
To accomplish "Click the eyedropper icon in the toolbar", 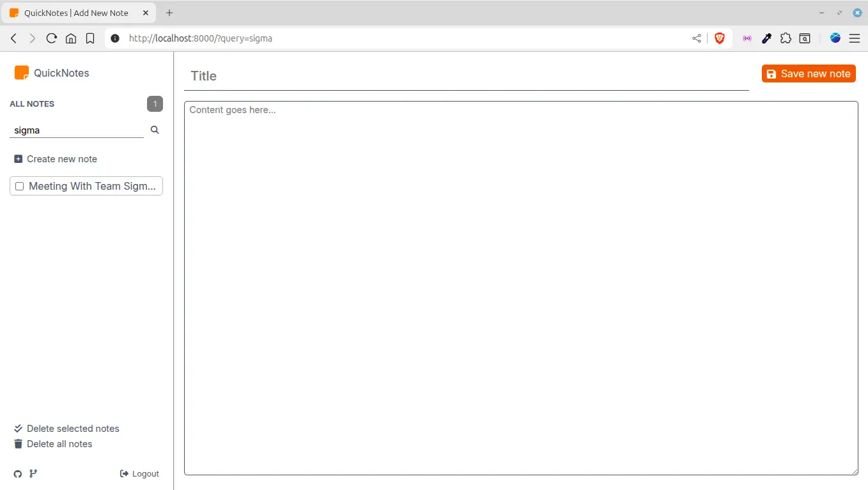I will pos(766,38).
